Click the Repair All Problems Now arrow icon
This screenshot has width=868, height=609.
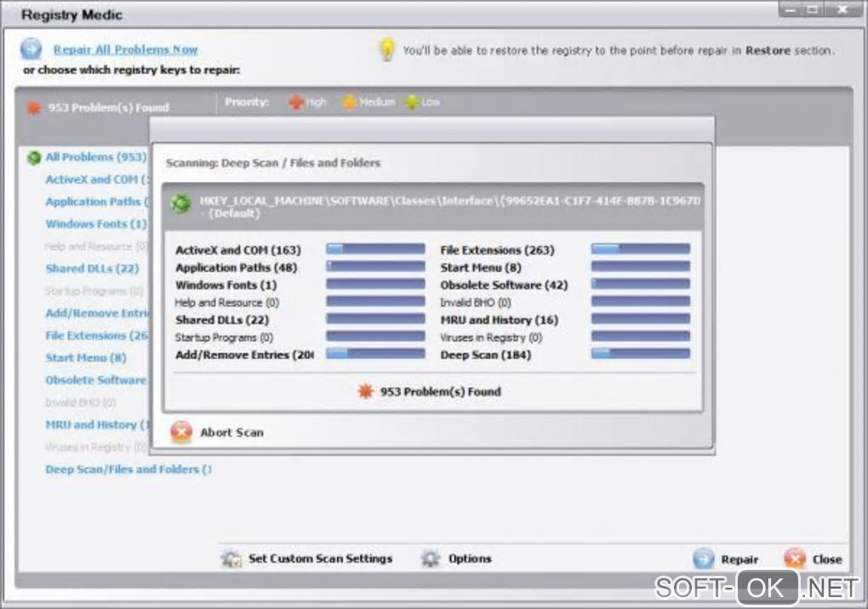point(31,49)
